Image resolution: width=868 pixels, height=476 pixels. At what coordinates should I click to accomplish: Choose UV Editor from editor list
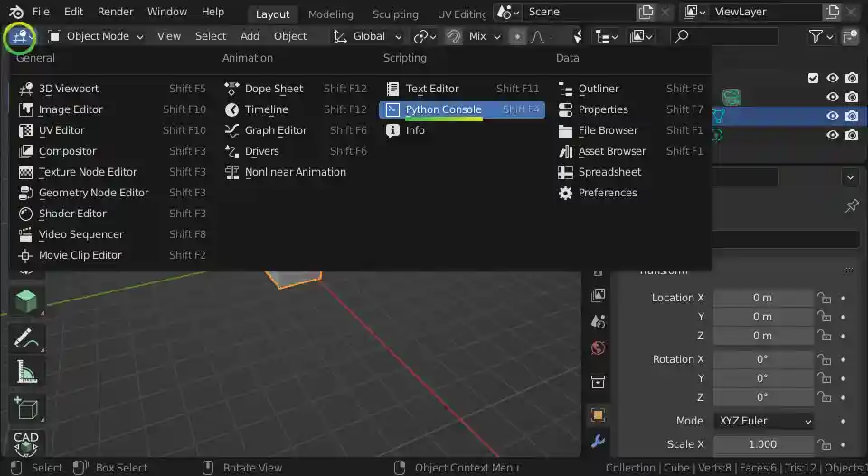coord(112,130)
